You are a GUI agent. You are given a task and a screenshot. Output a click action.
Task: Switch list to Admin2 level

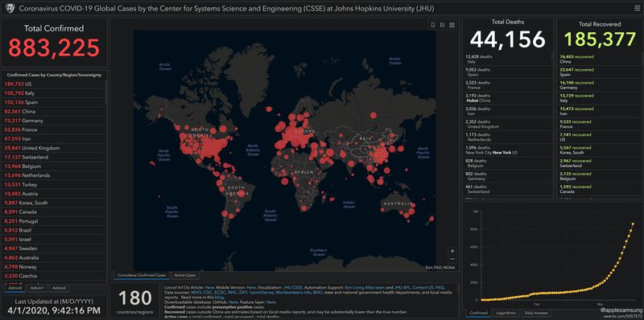tap(58, 289)
